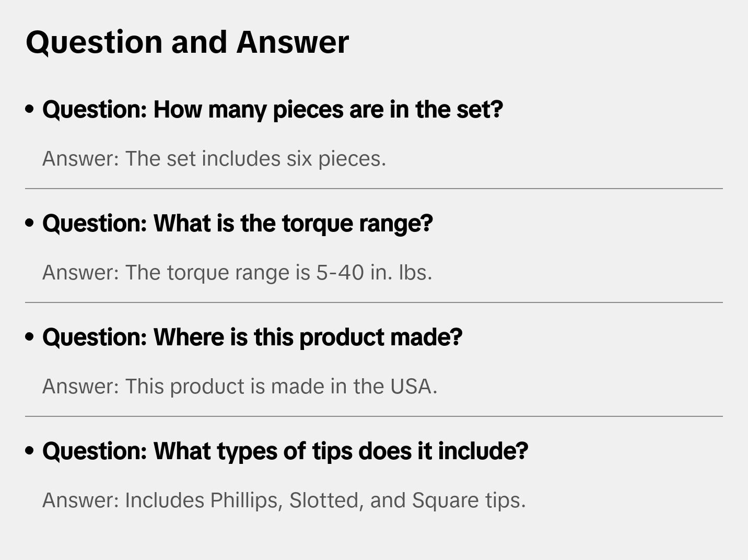Viewport: 748px width, 560px height.
Task: Click the divider line below the torque range answer
Action: point(374,302)
